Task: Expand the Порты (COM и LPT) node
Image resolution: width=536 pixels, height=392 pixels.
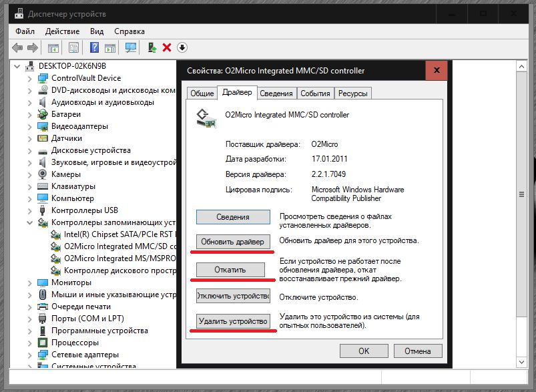Action: pyautogui.click(x=30, y=319)
